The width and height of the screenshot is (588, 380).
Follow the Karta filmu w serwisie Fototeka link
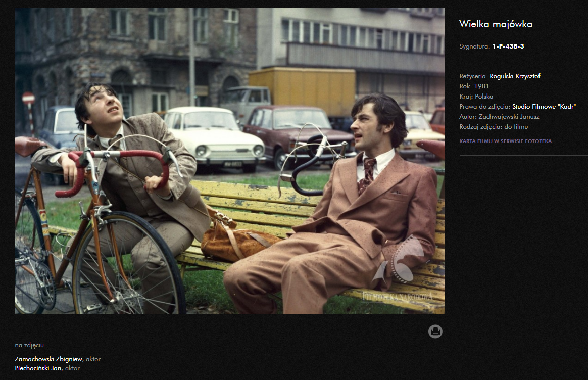pyautogui.click(x=506, y=141)
